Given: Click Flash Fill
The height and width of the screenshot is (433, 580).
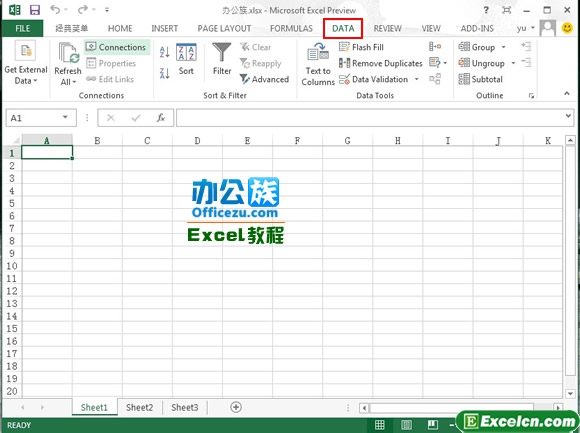Looking at the screenshot, I should click(x=361, y=47).
